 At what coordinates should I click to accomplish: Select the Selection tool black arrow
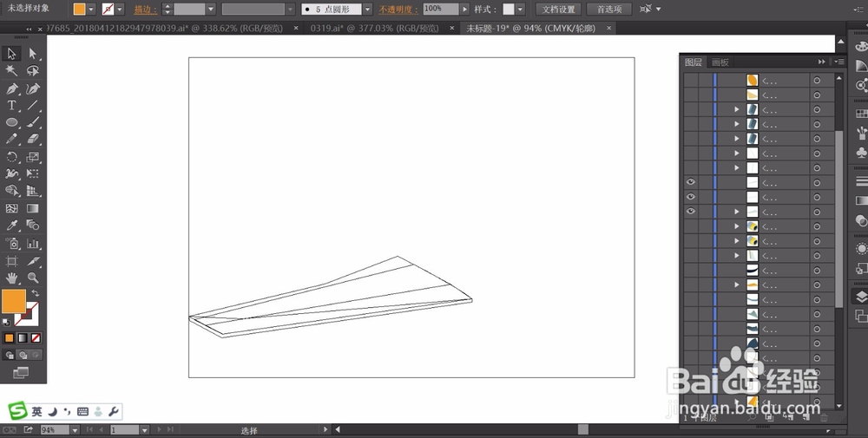pos(11,54)
